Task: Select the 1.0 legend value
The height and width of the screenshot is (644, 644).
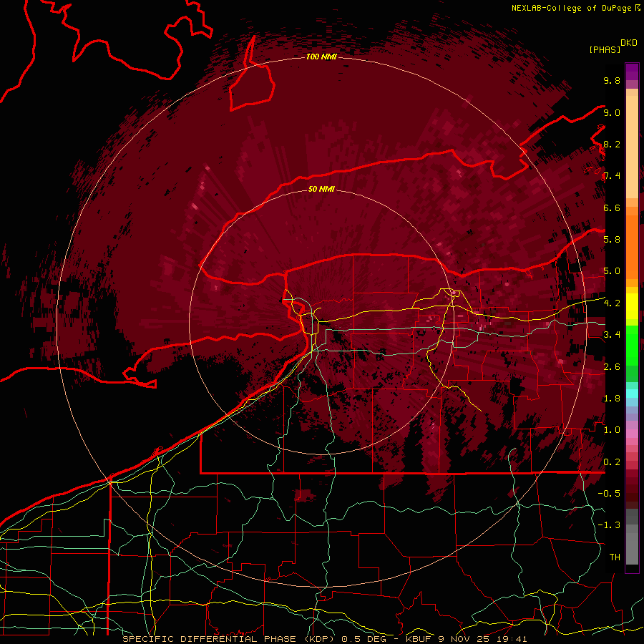Action: click(612, 430)
